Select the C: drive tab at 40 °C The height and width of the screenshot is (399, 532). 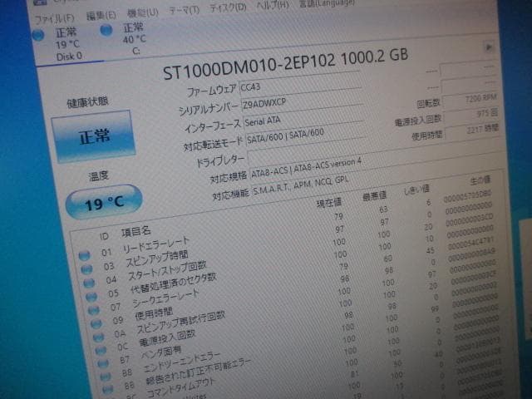[135, 38]
